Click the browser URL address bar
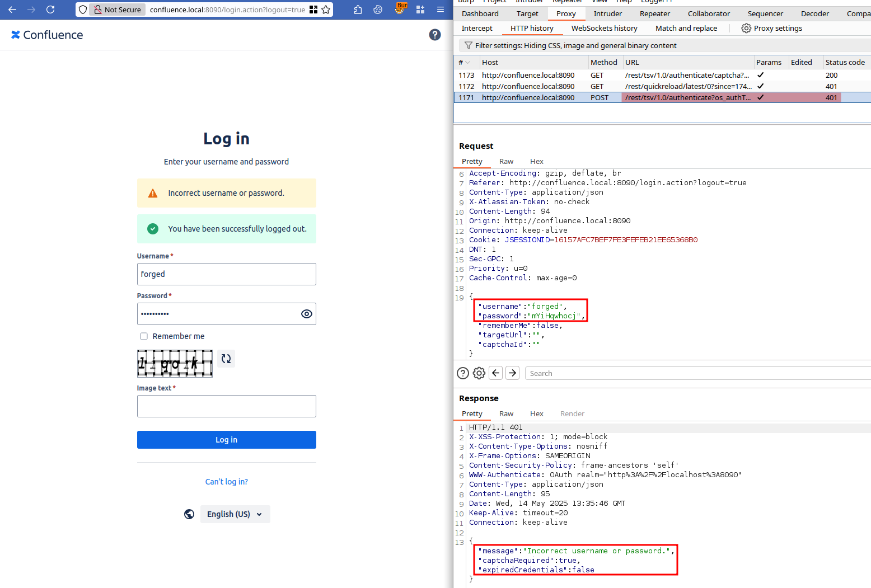Screen dimensions: 871x588 pos(227,10)
